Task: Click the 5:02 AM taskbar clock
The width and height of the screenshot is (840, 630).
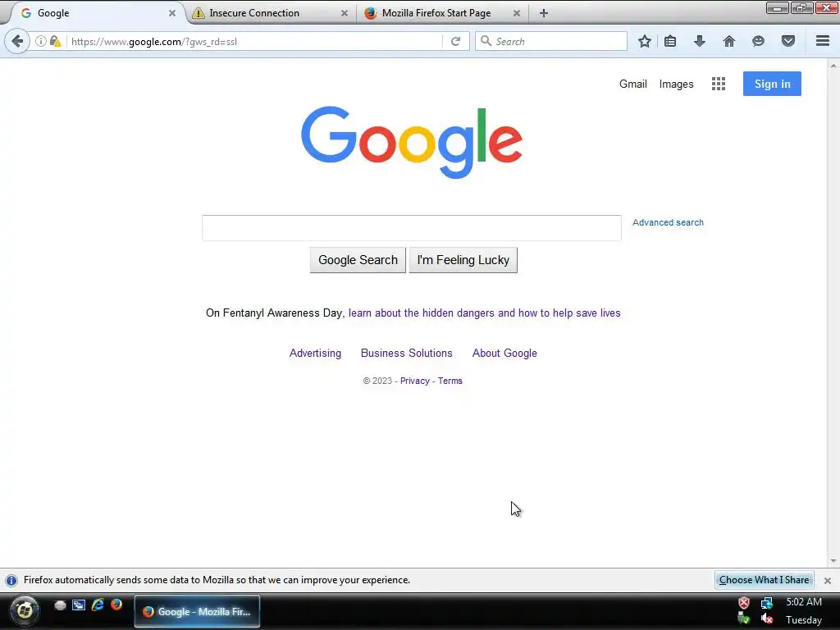Action: point(804,602)
